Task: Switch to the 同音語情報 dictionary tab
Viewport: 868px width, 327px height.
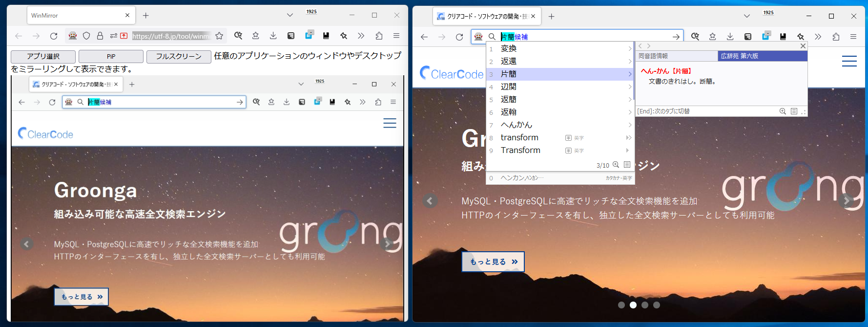Action: click(x=676, y=56)
